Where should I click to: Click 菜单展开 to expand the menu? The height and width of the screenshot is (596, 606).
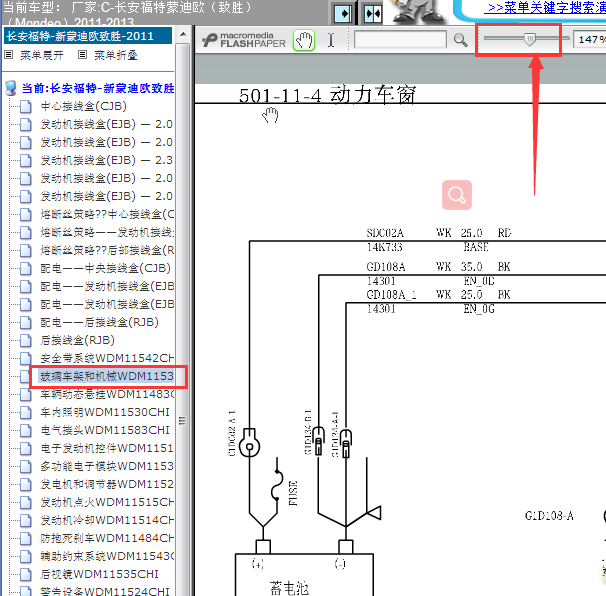(x=42, y=55)
